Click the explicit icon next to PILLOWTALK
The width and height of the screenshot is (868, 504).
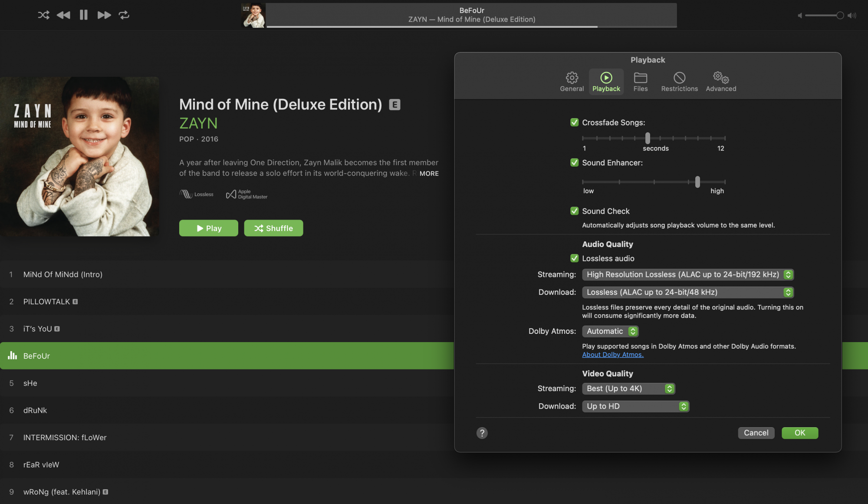coord(75,302)
